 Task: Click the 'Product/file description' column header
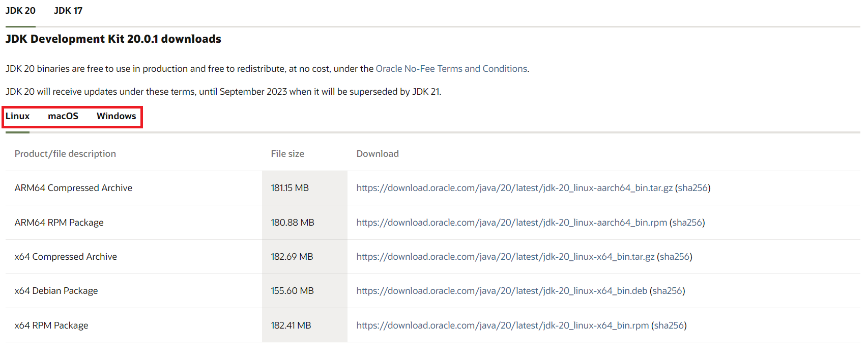(65, 154)
